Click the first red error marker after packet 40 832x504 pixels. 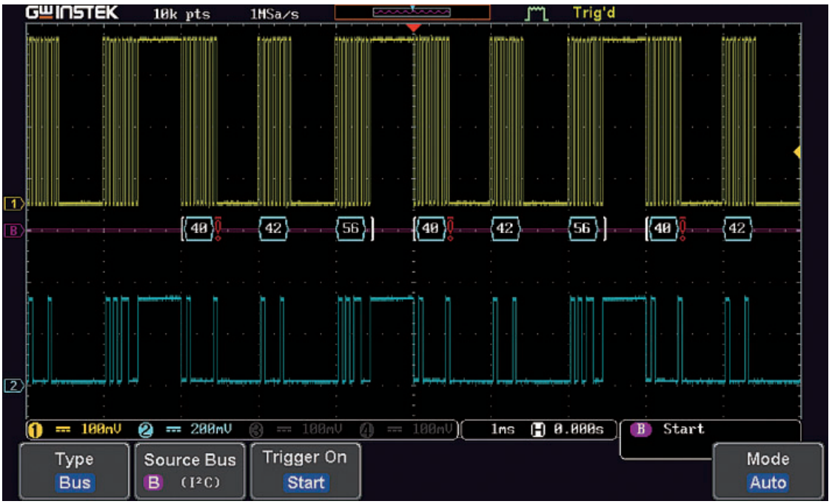[x=218, y=229]
